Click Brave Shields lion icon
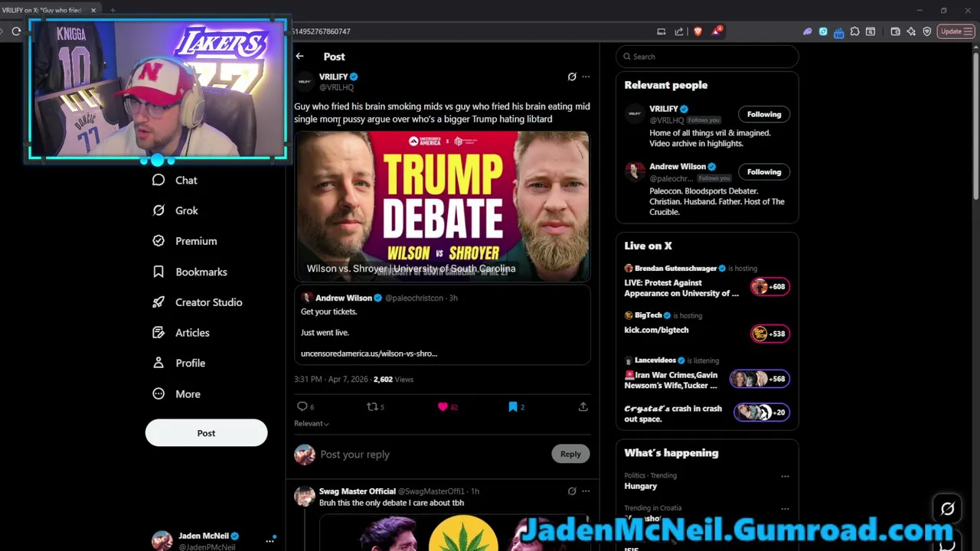 point(697,31)
